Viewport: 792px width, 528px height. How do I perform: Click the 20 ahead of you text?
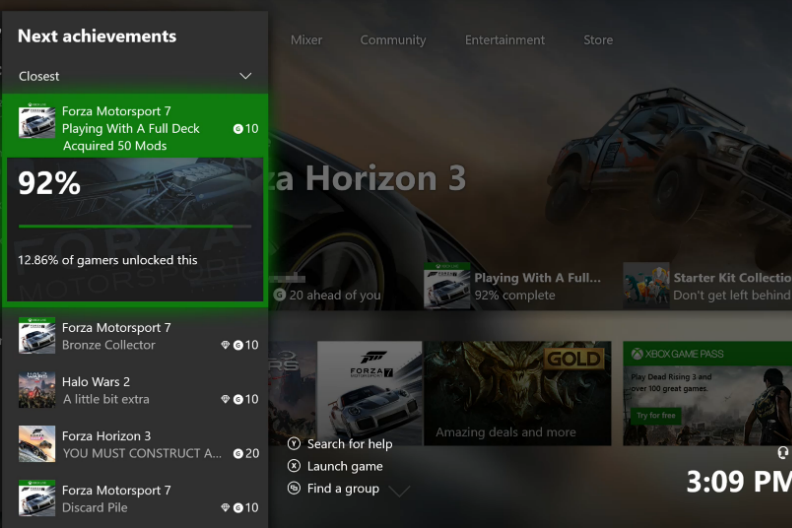[334, 295]
